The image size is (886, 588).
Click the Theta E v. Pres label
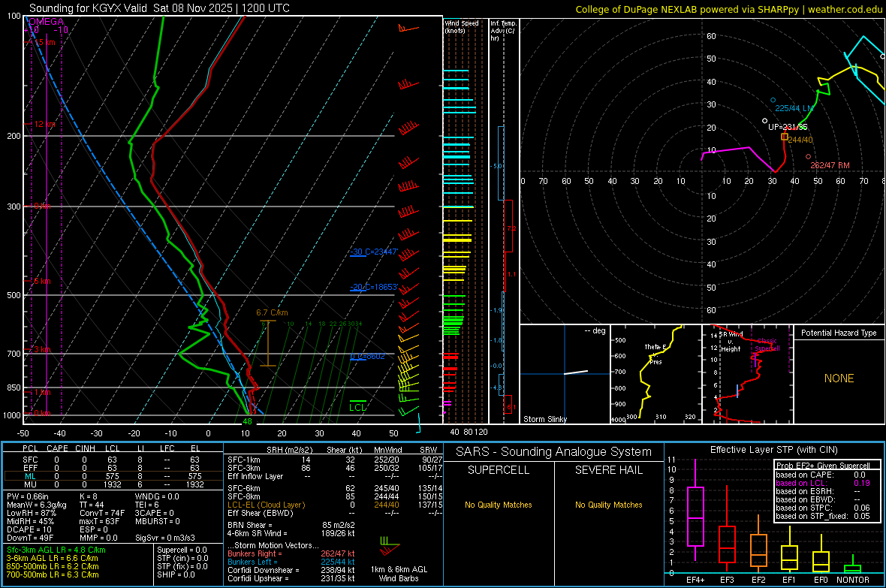tap(655, 354)
